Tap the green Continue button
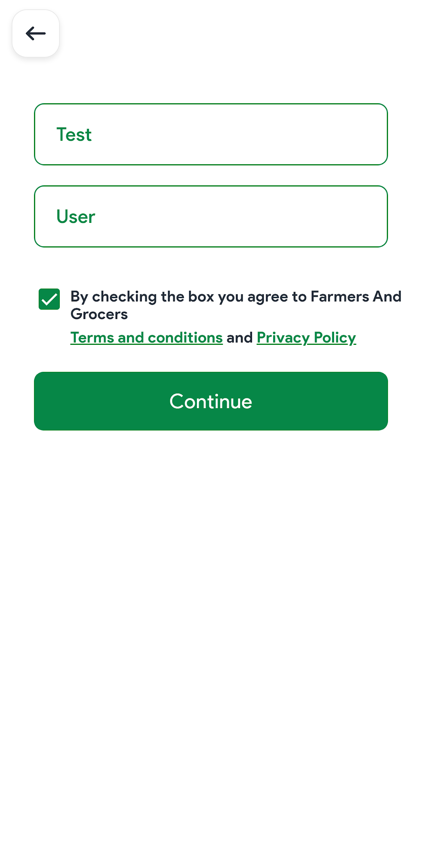The width and height of the screenshot is (422, 868). 211,401
